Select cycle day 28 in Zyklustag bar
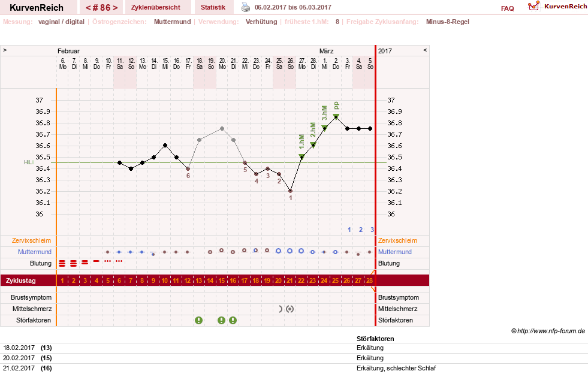The image size is (588, 386). pos(369,281)
